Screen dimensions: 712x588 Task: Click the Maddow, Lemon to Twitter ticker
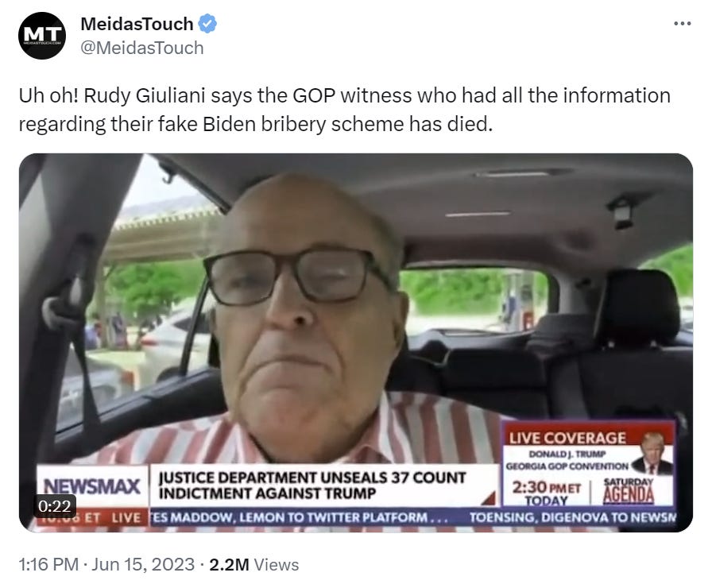pyautogui.click(x=299, y=517)
